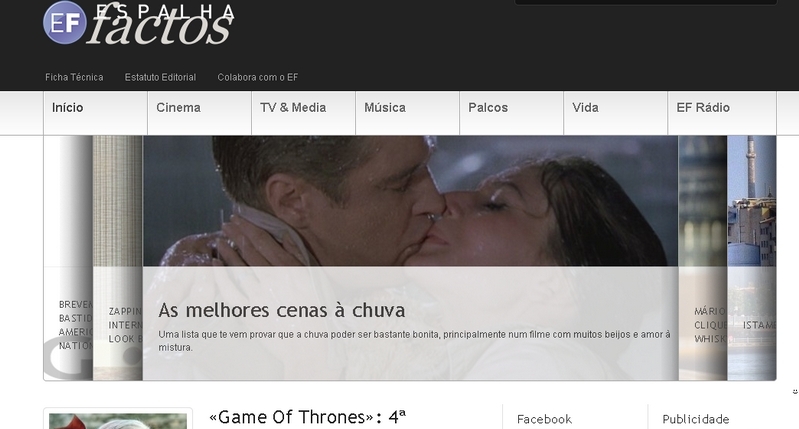Click the search field at top right
The image size is (799, 429).
click(x=646, y=2)
